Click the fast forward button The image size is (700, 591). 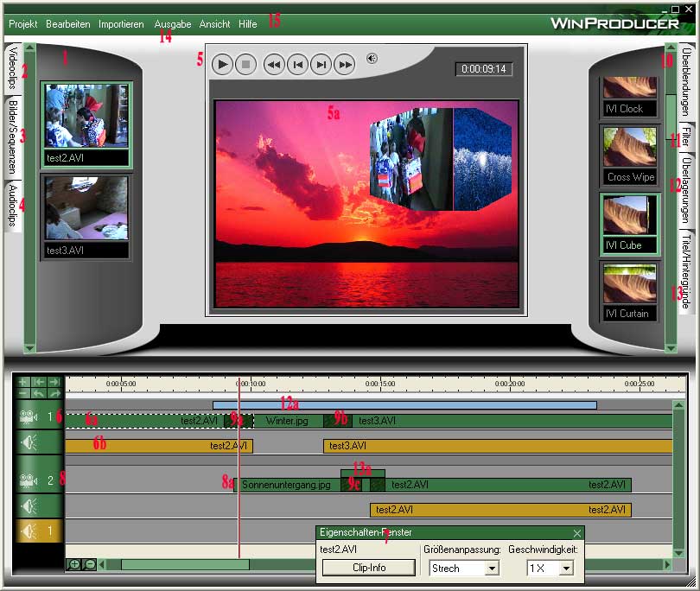[x=344, y=63]
